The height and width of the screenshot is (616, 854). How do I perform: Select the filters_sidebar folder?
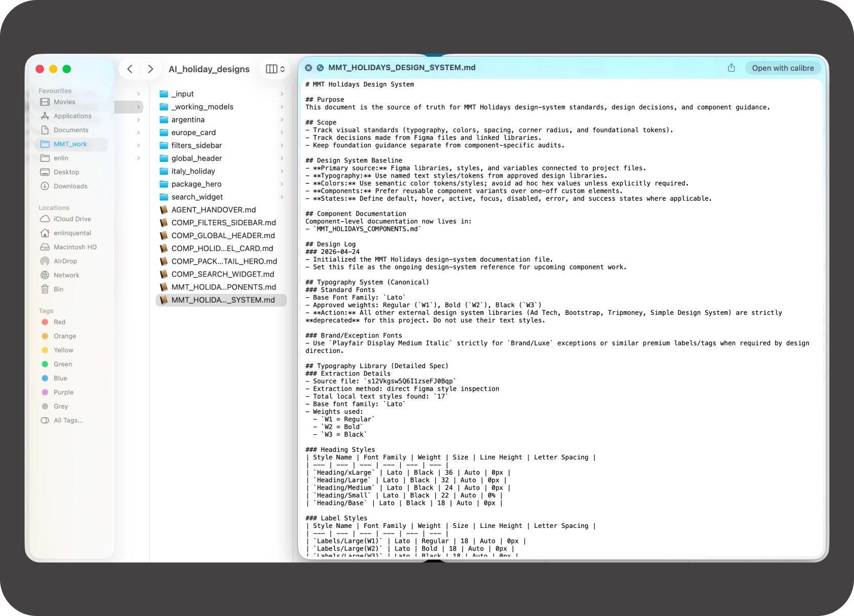(x=221, y=145)
